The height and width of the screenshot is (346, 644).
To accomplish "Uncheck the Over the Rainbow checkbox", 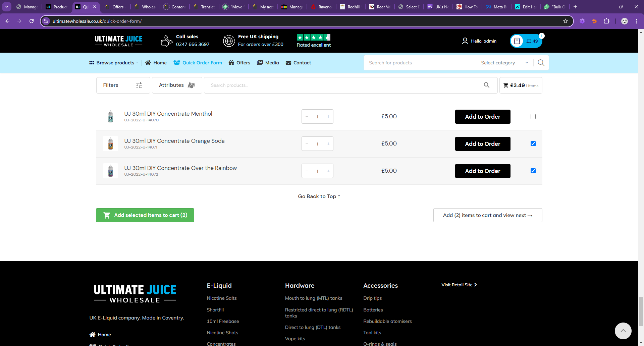I will [x=533, y=171].
